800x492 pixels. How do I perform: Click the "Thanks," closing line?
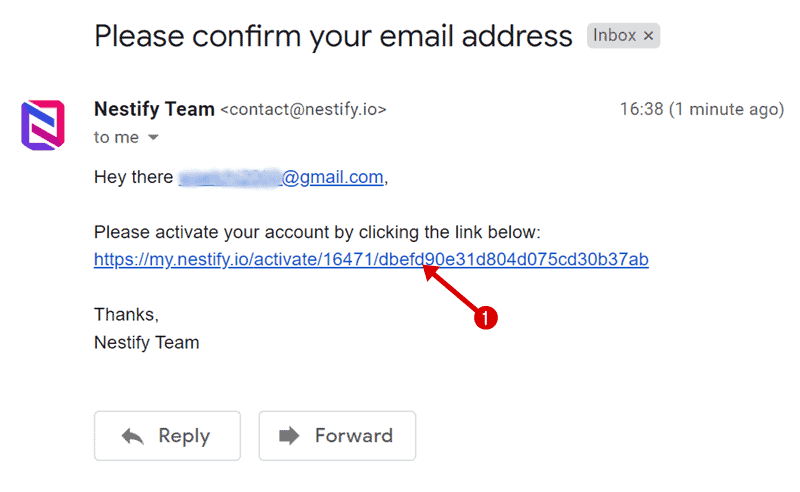click(127, 314)
